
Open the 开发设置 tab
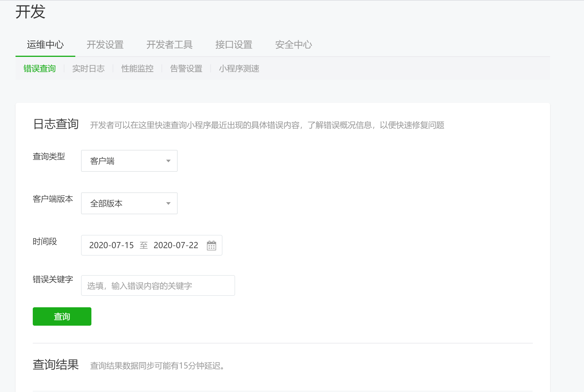click(105, 45)
